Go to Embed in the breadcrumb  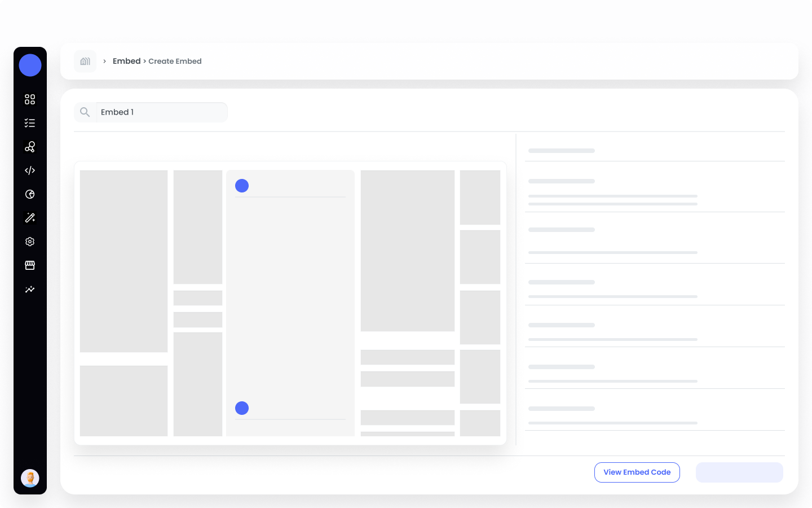tap(126, 61)
